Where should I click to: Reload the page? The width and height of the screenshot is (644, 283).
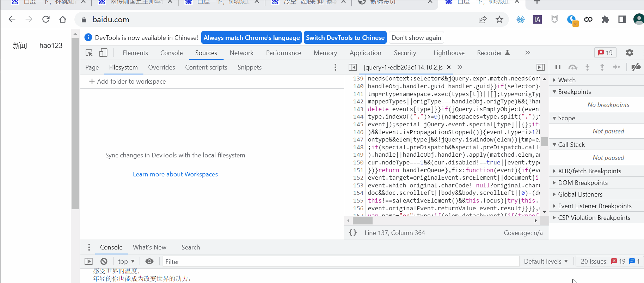pos(46,19)
